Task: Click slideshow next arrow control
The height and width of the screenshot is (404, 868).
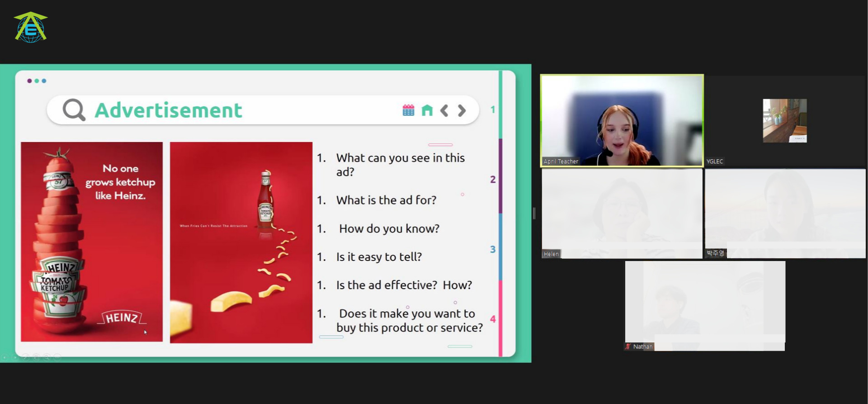Action: click(x=15, y=357)
